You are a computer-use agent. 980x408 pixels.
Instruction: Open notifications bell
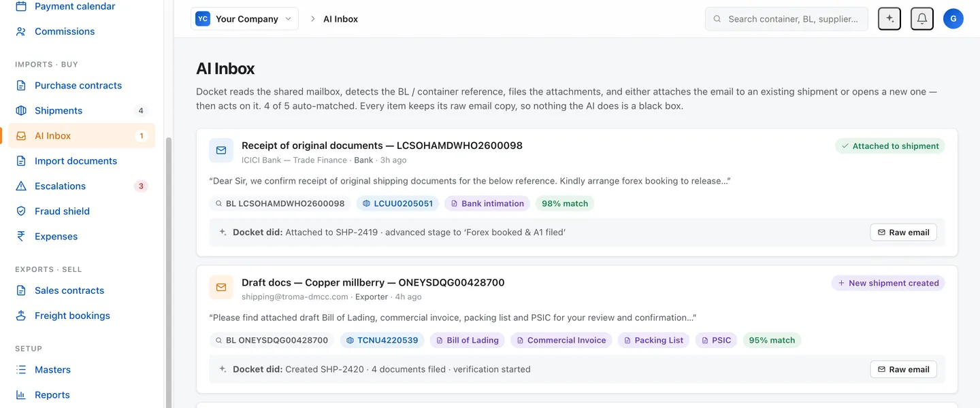point(922,19)
